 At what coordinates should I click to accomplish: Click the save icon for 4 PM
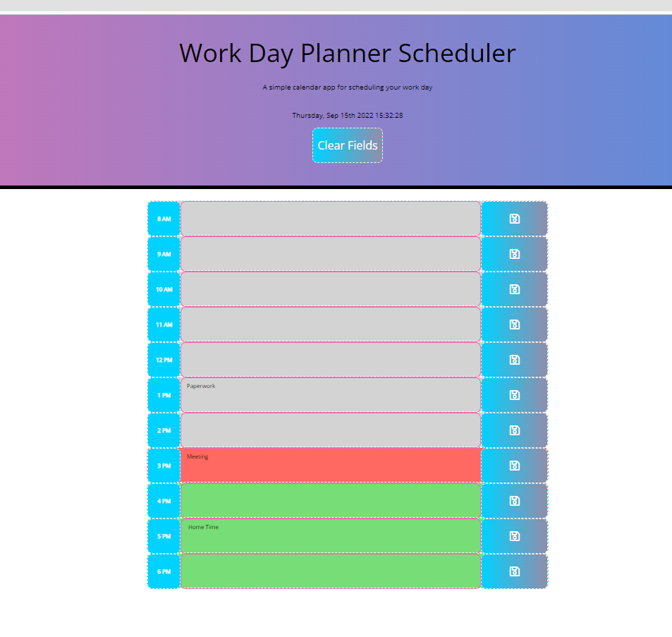point(514,500)
